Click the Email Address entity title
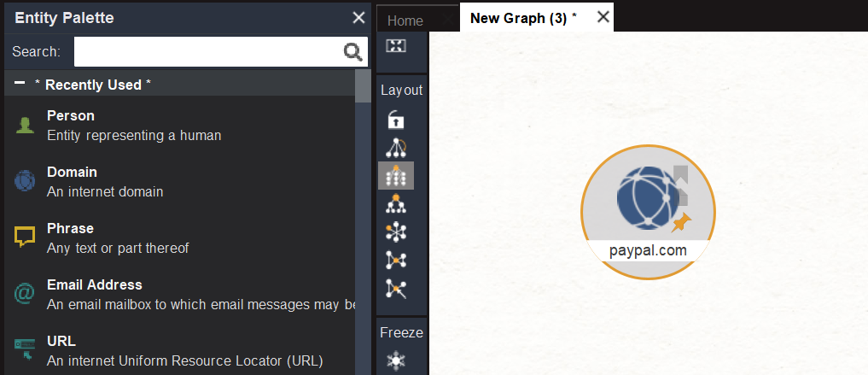868x375 pixels. [x=95, y=284]
